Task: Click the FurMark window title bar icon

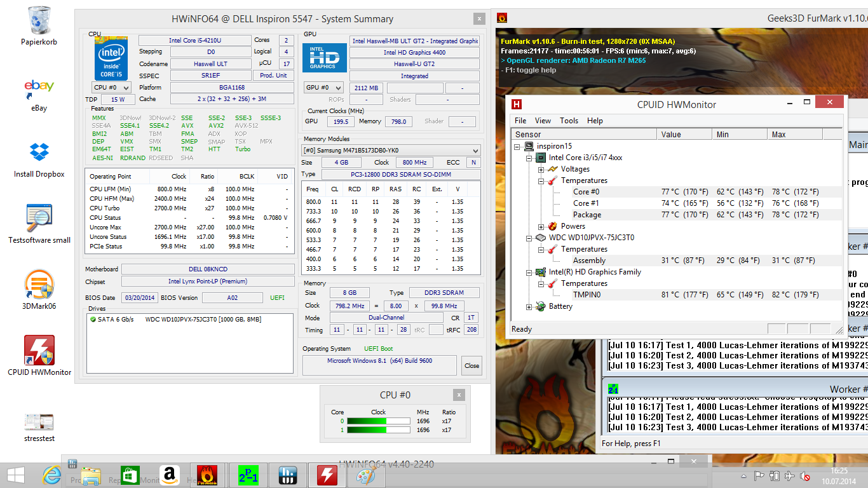Action: pos(502,18)
